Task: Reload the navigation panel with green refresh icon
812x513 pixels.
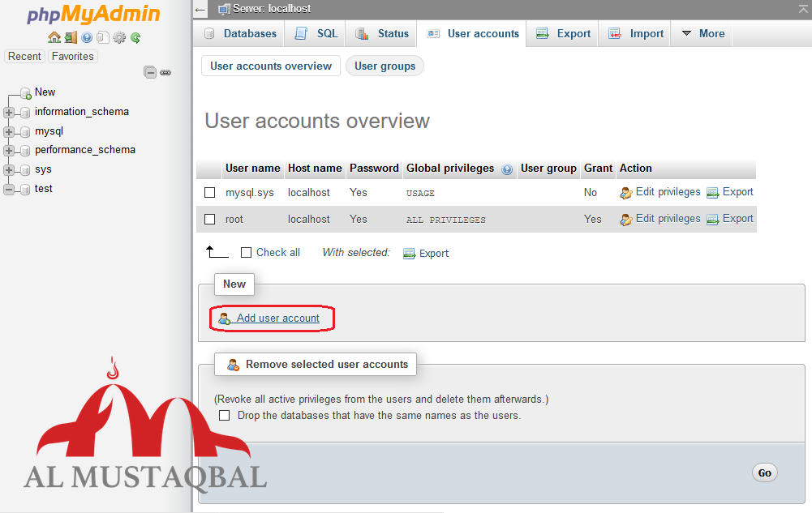Action: (x=135, y=38)
